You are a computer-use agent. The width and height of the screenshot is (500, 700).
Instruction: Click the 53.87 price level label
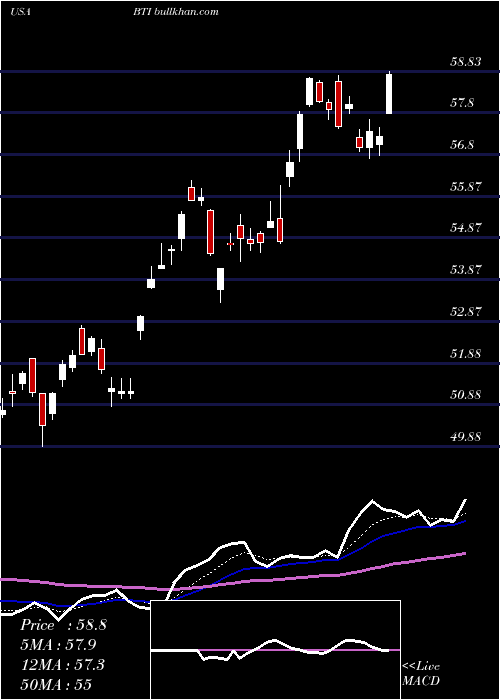click(x=466, y=270)
